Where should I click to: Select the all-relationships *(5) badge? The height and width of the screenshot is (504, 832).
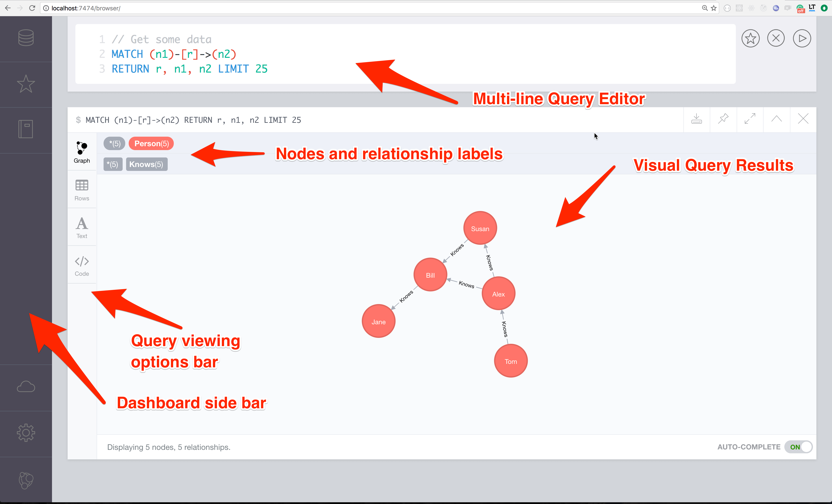point(113,164)
